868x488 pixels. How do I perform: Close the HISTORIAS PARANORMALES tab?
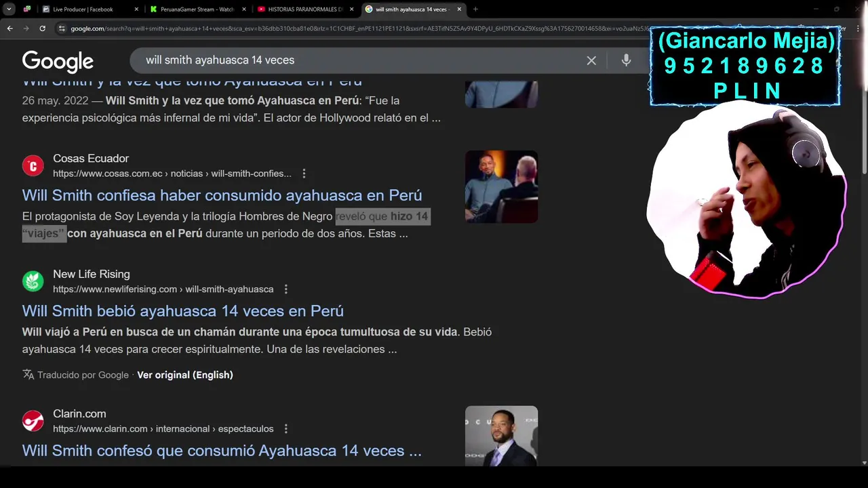[351, 9]
